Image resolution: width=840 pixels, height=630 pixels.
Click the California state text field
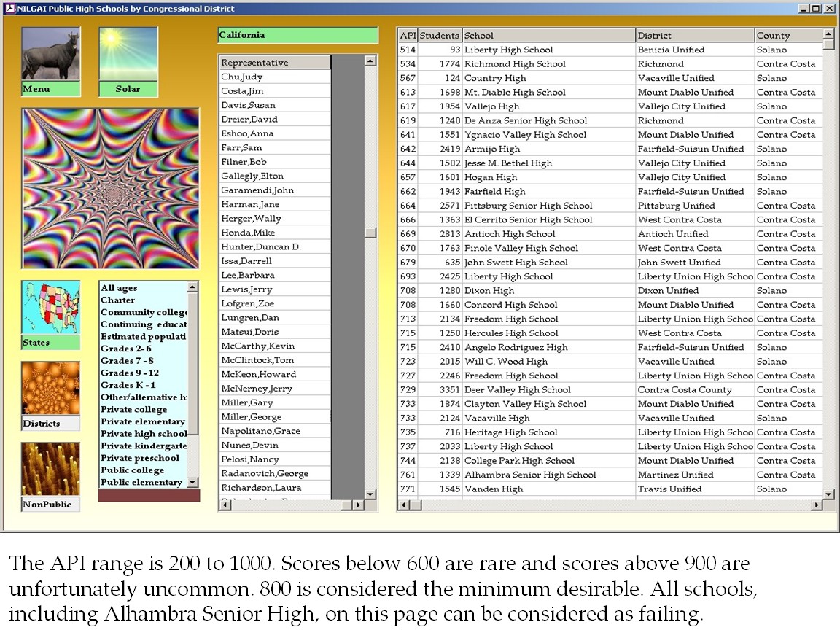[297, 35]
